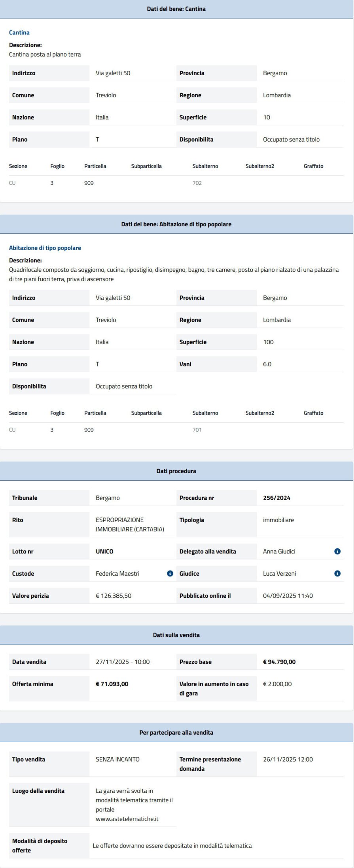Click info icon beside Luca Verzeni
Screen dimensions: 354x868
point(337,573)
